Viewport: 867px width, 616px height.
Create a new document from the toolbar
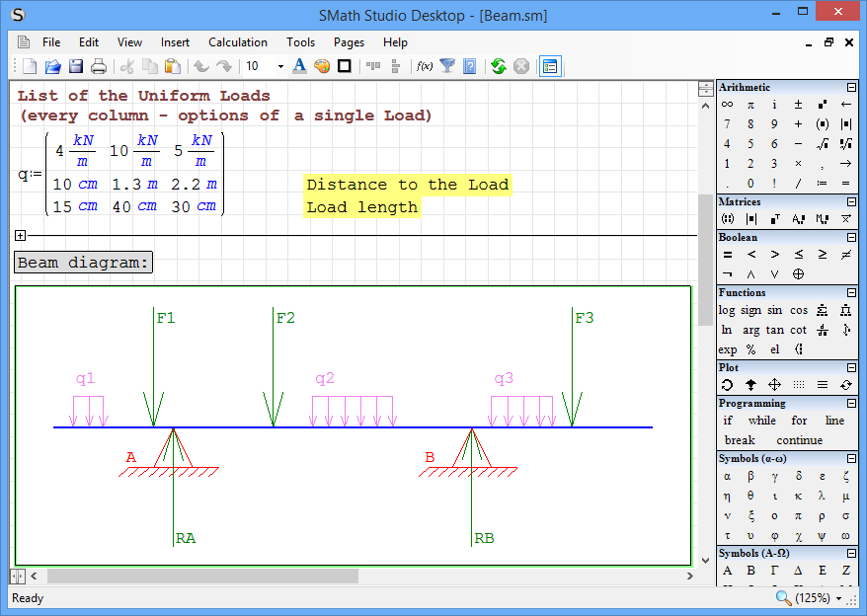[30, 66]
